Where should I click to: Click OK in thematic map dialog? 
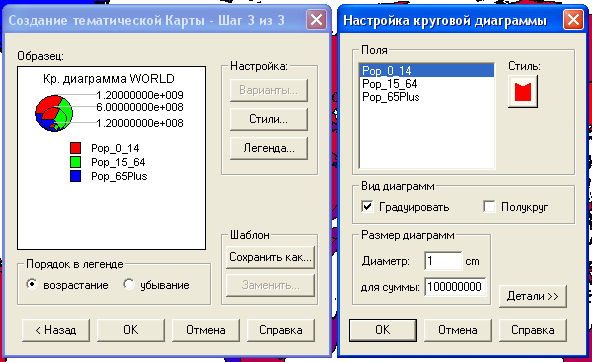point(131,330)
